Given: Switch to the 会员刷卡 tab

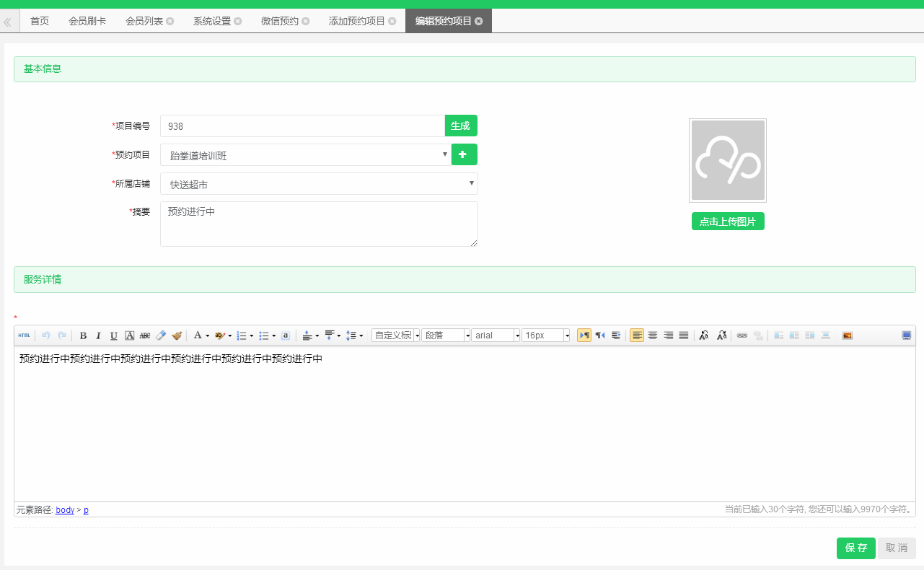Looking at the screenshot, I should click(87, 21).
